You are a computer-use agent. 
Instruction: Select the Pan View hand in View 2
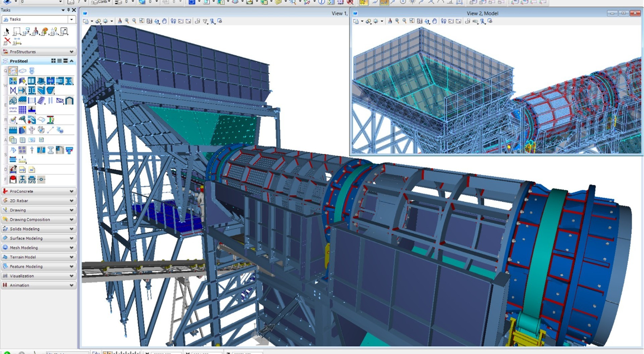434,21
